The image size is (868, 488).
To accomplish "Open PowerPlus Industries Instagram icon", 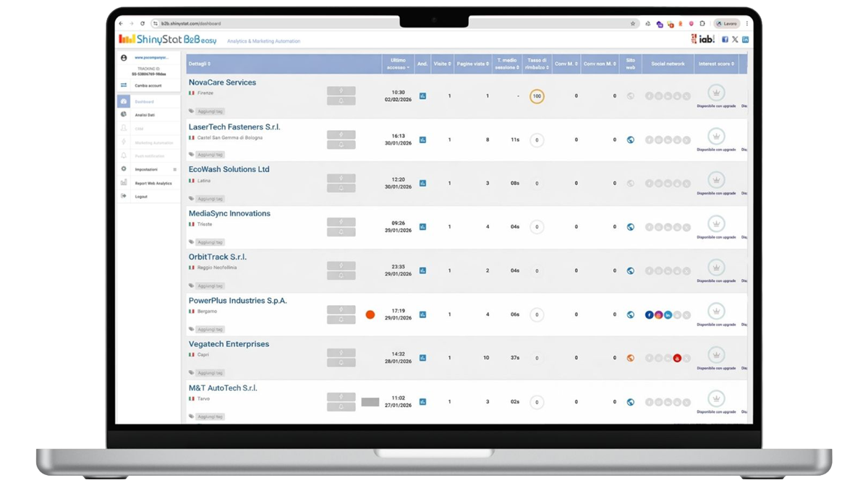I will tap(658, 314).
